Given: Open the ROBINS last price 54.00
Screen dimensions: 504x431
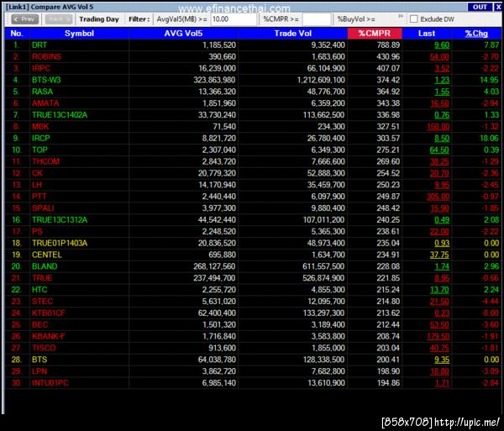Looking at the screenshot, I should [x=439, y=57].
